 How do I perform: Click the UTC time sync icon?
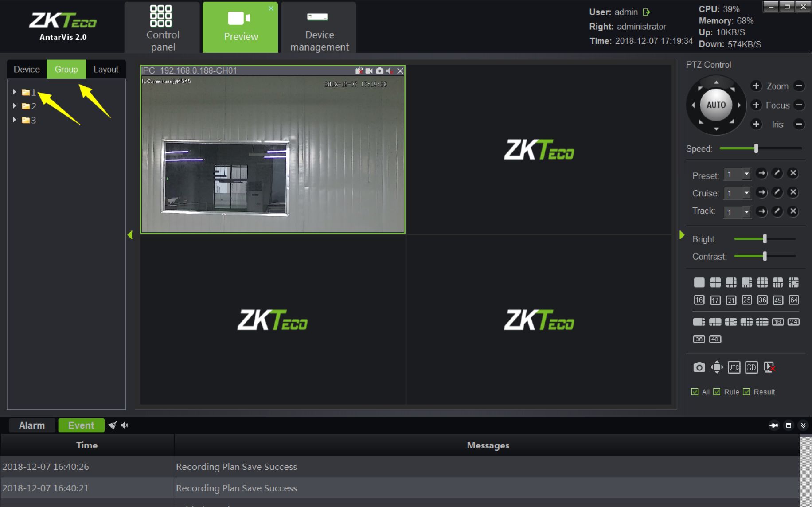pyautogui.click(x=734, y=367)
